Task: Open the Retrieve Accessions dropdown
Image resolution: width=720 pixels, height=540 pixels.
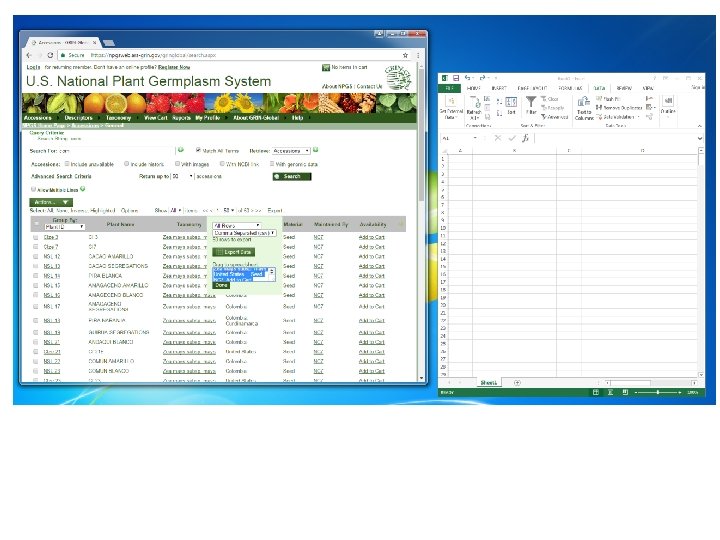Action: [x=291, y=151]
